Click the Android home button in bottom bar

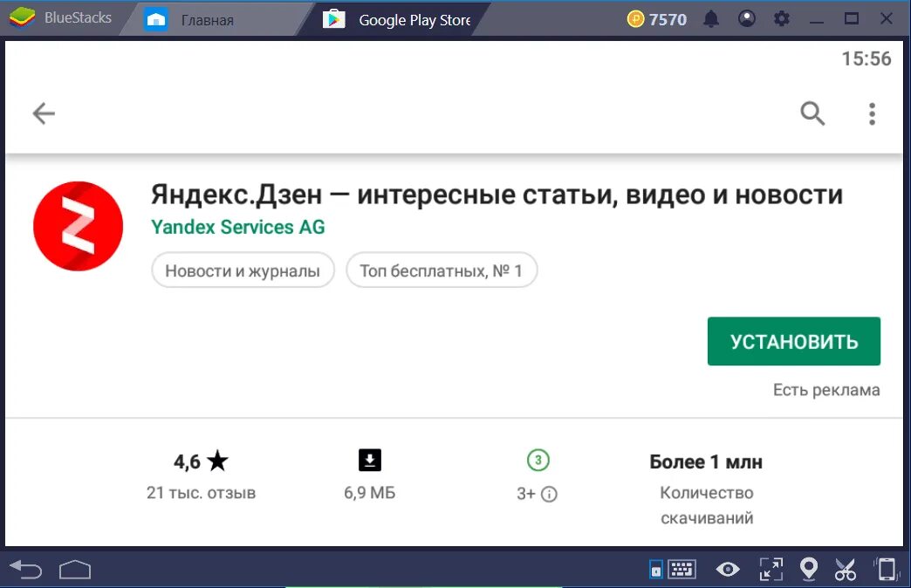(75, 570)
